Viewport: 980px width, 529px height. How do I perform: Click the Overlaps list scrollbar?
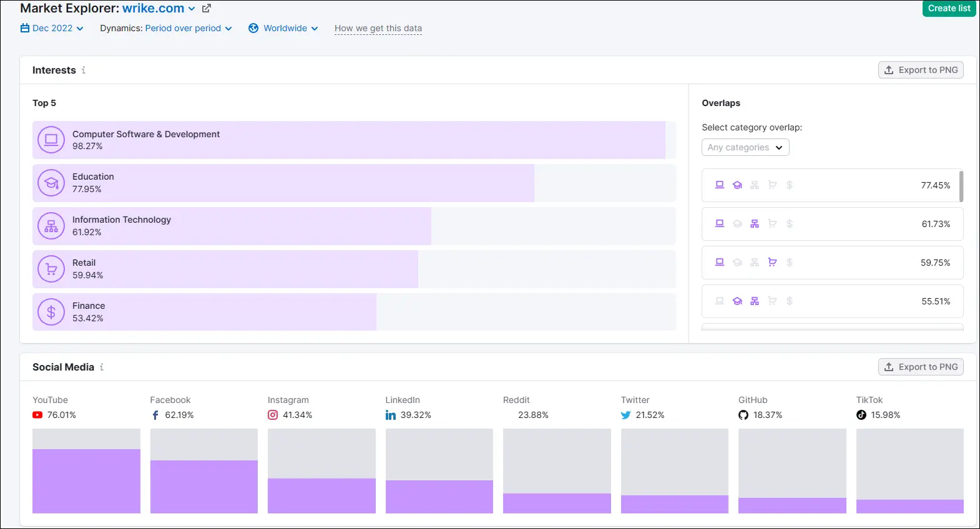click(x=961, y=186)
